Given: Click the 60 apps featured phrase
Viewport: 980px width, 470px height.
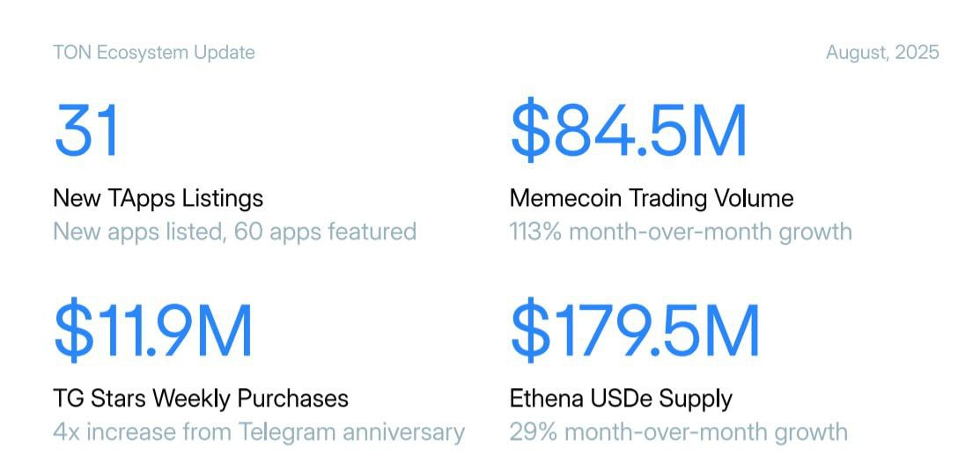Looking at the screenshot, I should 325,231.
